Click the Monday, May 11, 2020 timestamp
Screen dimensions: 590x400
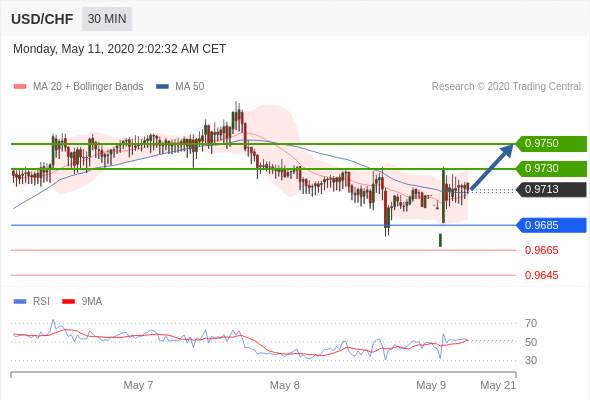(x=119, y=49)
